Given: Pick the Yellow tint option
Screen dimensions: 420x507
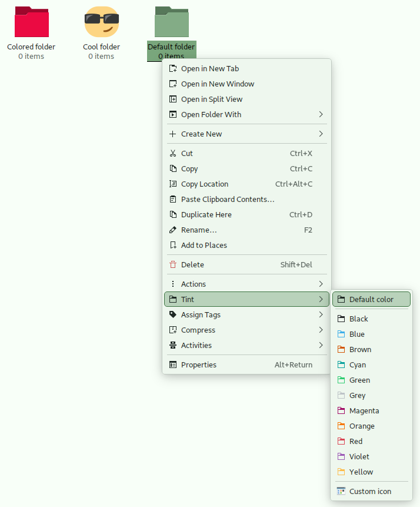Looking at the screenshot, I should pos(372,472).
